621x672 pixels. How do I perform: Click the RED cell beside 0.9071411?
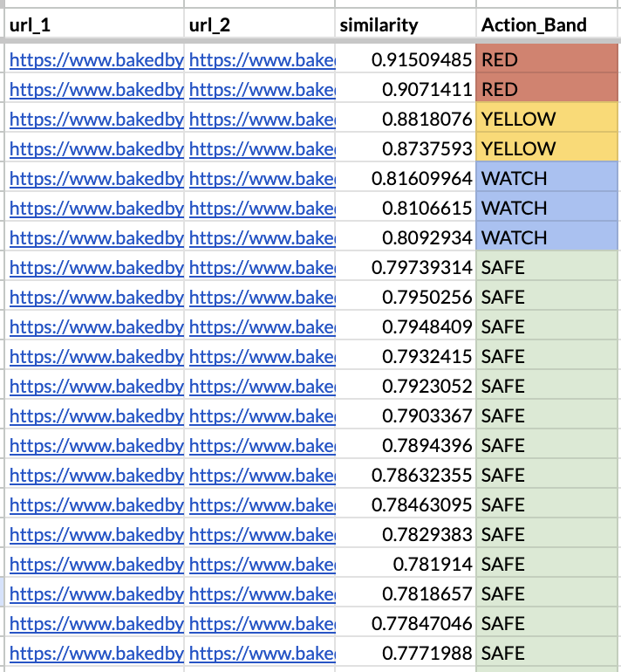[x=548, y=89]
